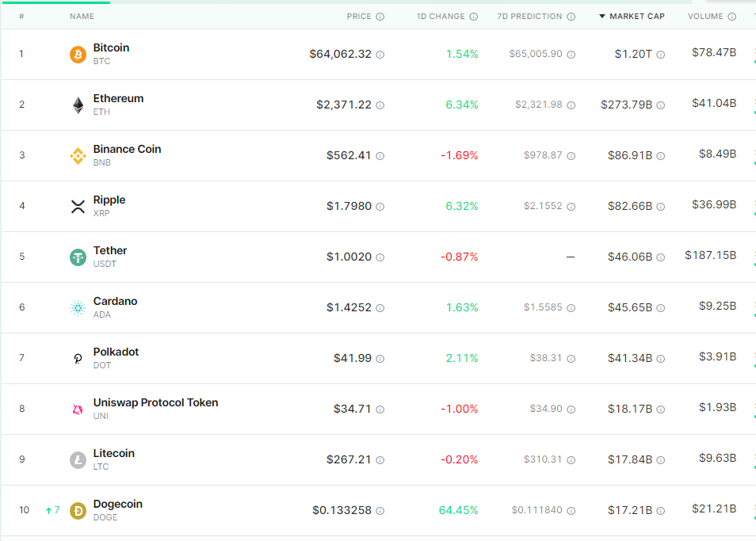
Task: Click the Tether USDT logo
Action: [x=78, y=257]
